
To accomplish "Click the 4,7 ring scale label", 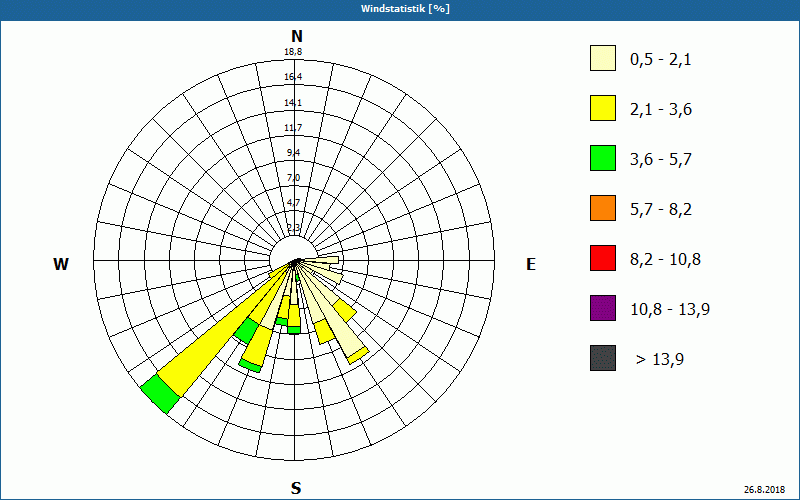I will 294,203.
